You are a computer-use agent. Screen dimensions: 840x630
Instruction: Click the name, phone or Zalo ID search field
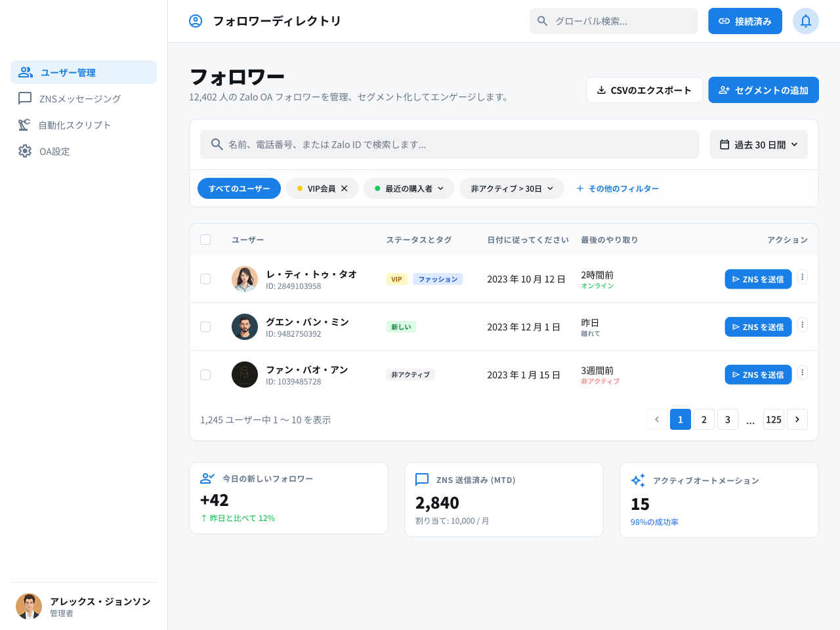click(x=450, y=144)
